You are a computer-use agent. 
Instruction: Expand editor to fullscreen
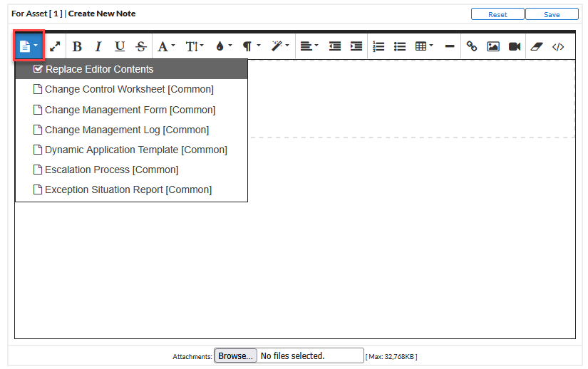coord(55,46)
